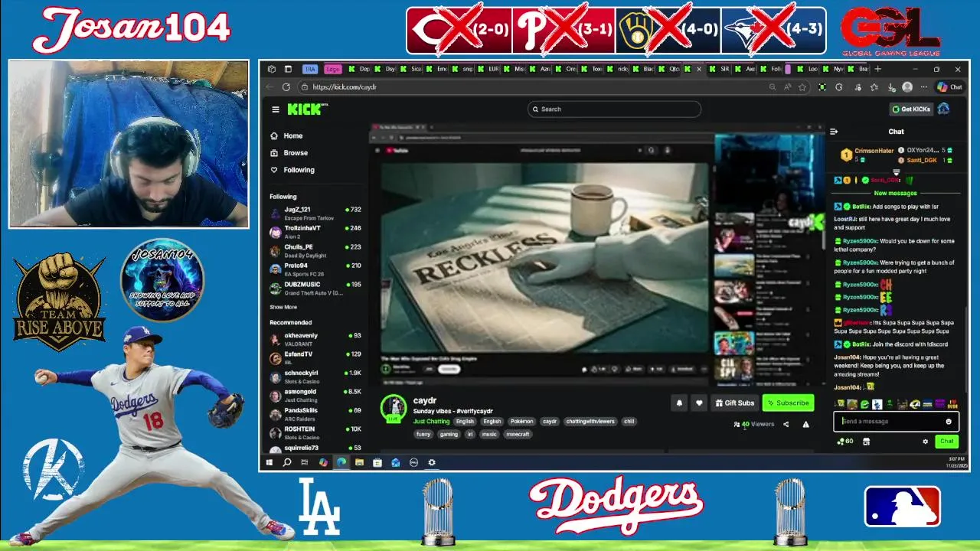Open the emoji picker in message box

(x=949, y=422)
